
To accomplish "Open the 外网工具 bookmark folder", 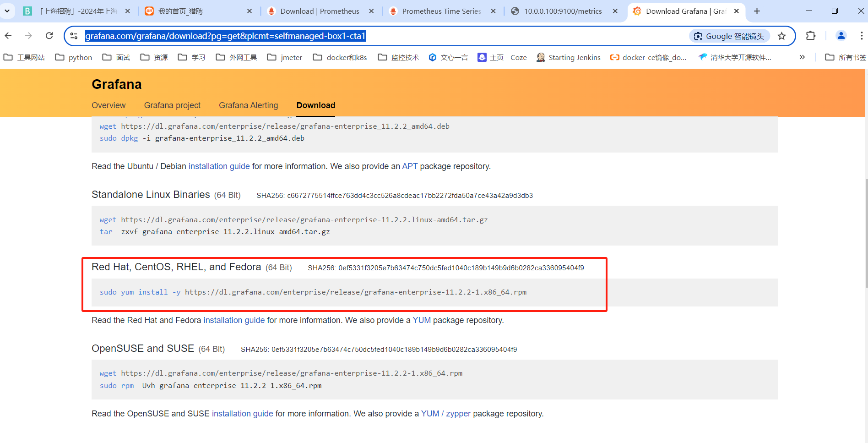I will click(237, 57).
